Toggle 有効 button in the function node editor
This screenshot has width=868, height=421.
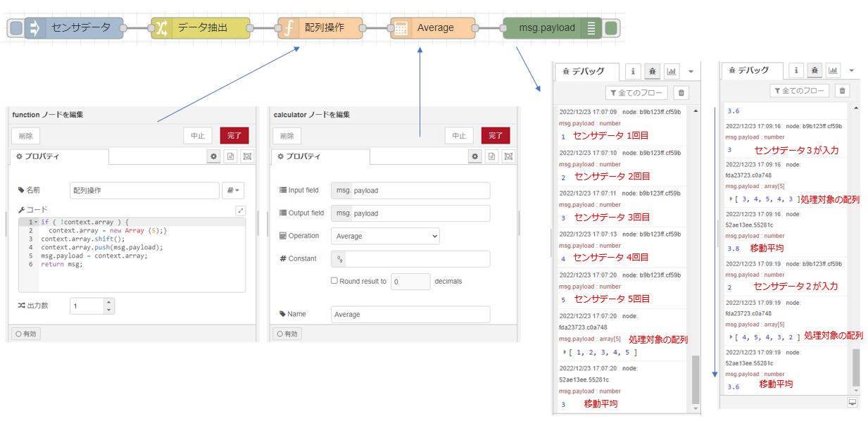tap(26, 334)
